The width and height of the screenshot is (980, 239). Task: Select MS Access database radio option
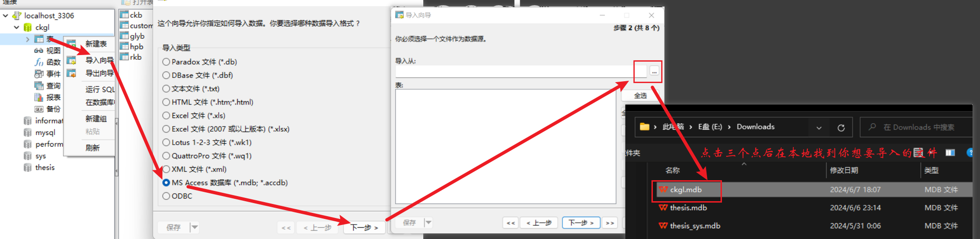166,183
